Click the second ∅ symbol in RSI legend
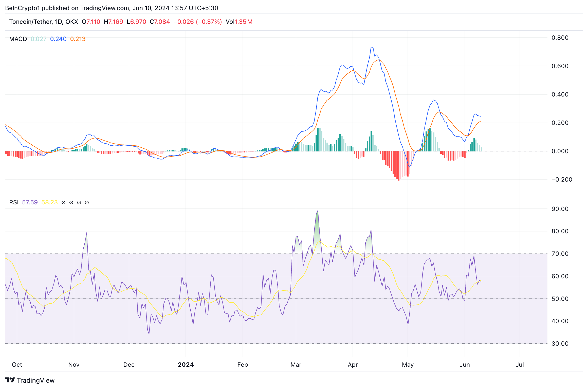The width and height of the screenshot is (588, 389). [71, 202]
